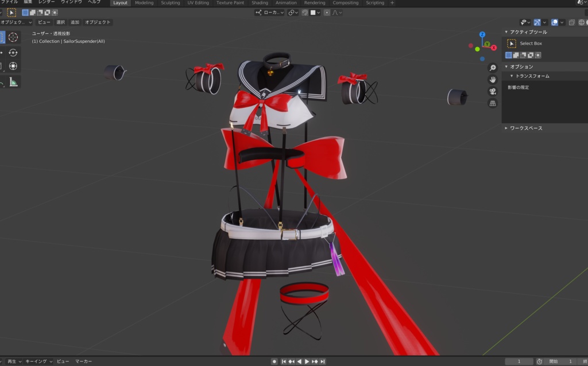Switch to the Modeling workspace tab
Viewport: 588px width, 366px height.
click(144, 3)
